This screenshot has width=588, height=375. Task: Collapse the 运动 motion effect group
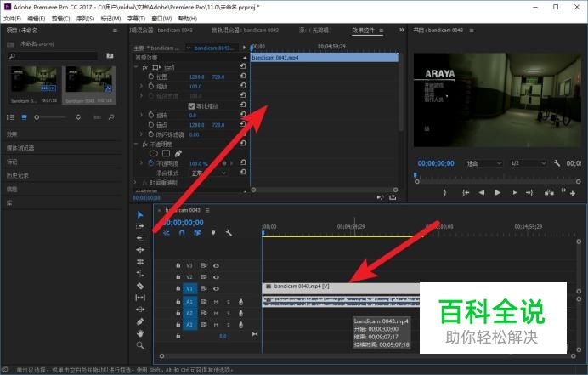(x=136, y=67)
